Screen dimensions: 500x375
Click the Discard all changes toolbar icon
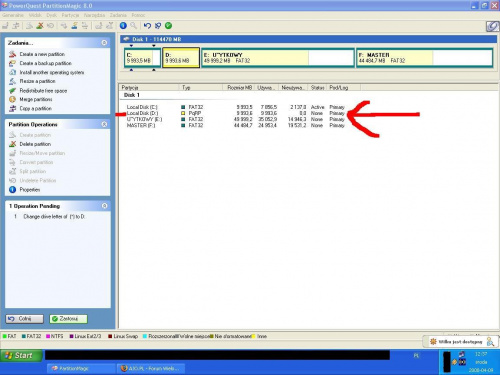coord(158,26)
